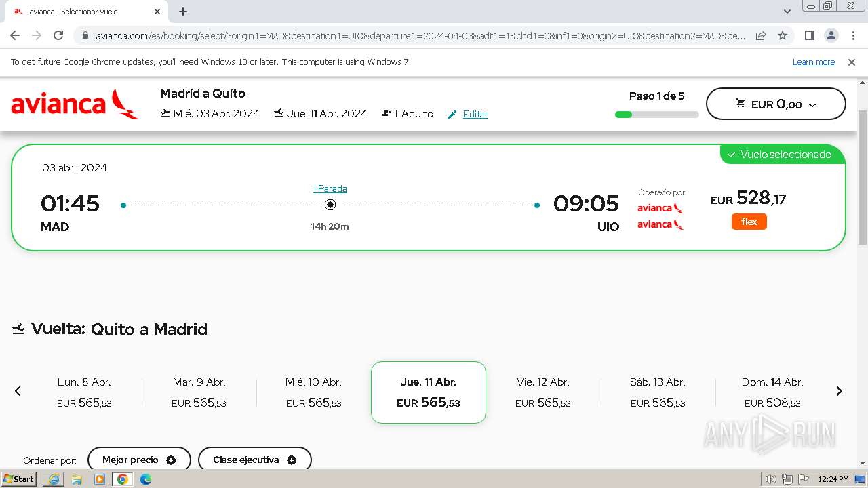868x488 pixels.
Task: Click the Chrome back arrow
Action: (x=15, y=35)
